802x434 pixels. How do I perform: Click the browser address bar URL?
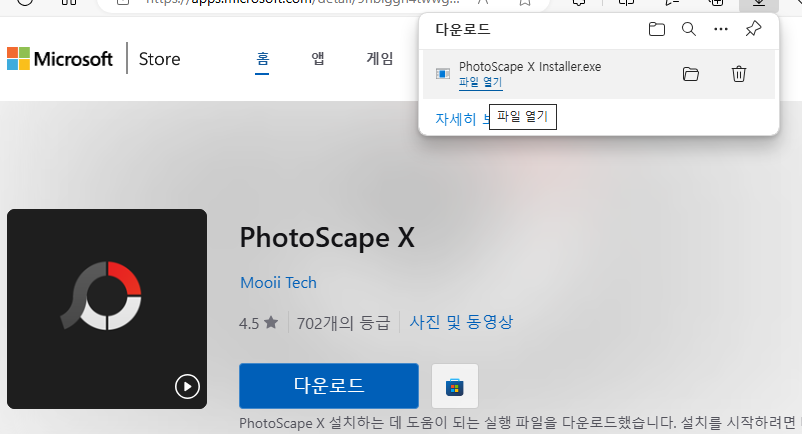[x=302, y=2]
